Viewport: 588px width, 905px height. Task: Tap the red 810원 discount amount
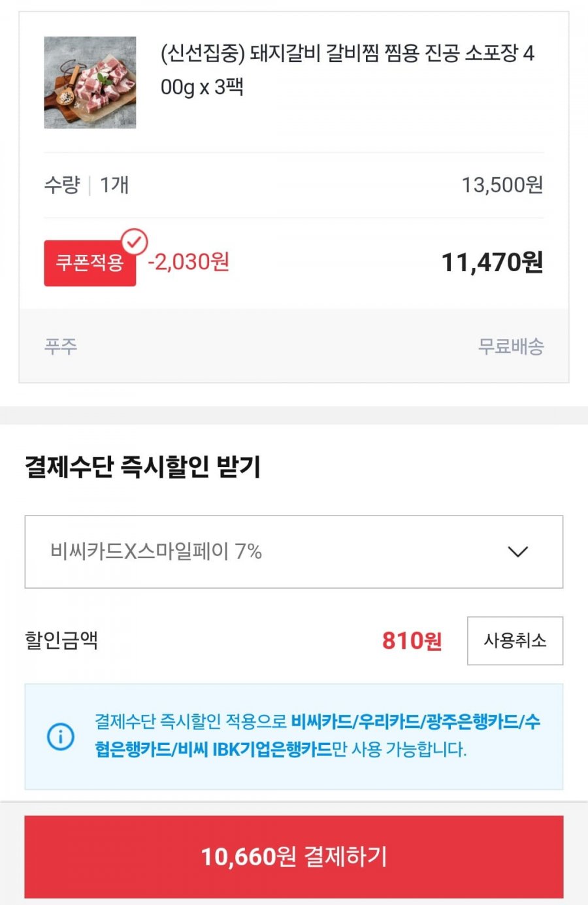coord(412,641)
